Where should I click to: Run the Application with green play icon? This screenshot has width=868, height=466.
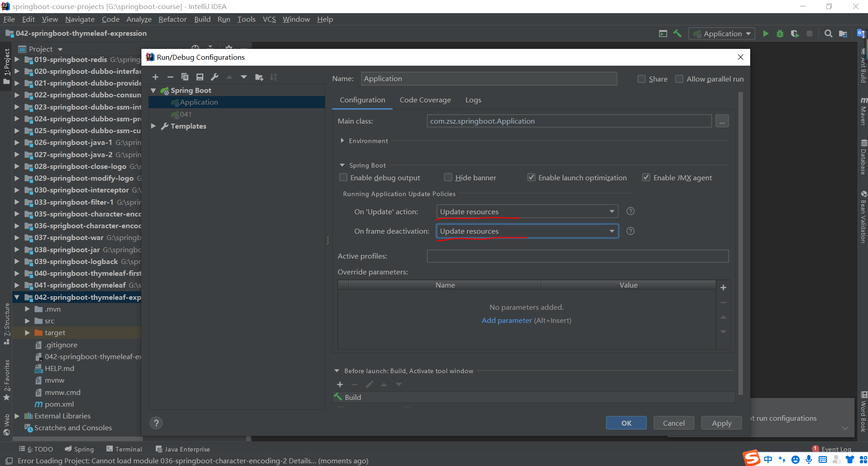pos(766,34)
